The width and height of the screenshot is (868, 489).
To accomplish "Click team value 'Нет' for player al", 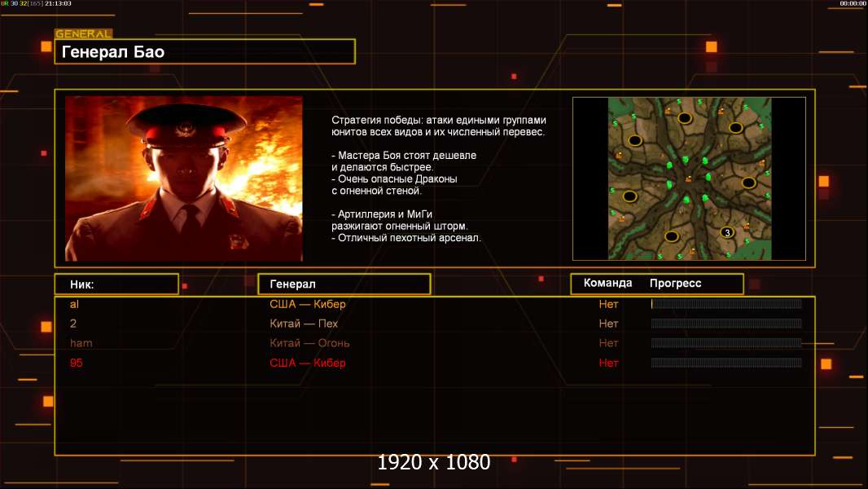I will 608,304.
